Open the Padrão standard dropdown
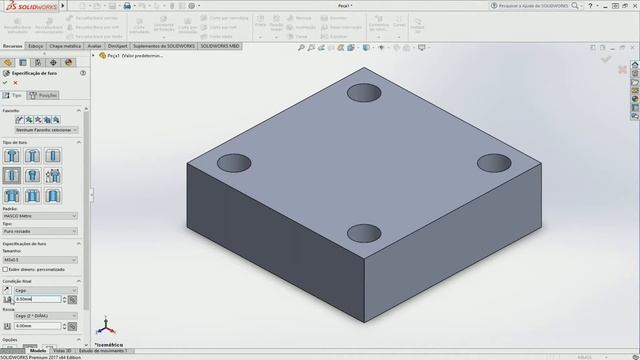The width and height of the screenshot is (640, 360). [x=40, y=216]
